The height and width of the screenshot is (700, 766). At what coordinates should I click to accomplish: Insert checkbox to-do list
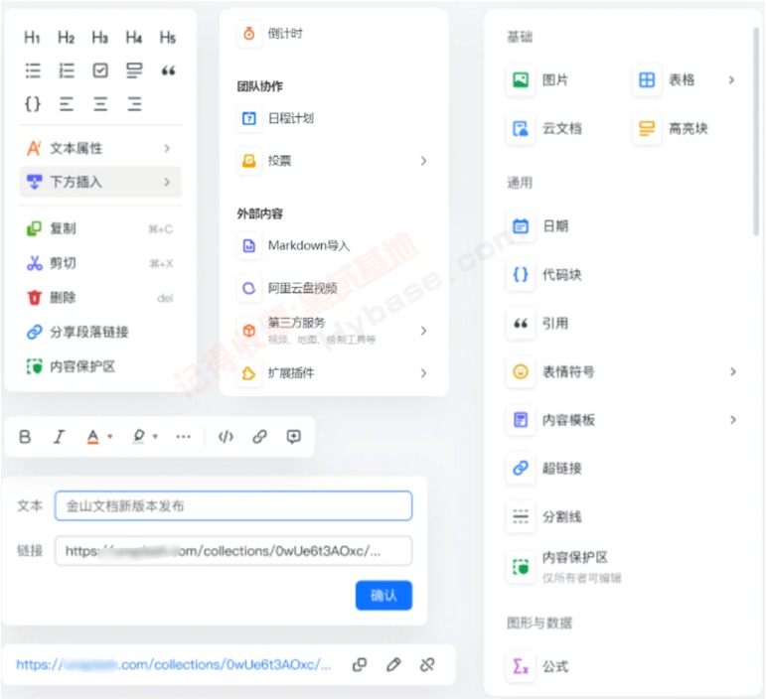click(100, 70)
